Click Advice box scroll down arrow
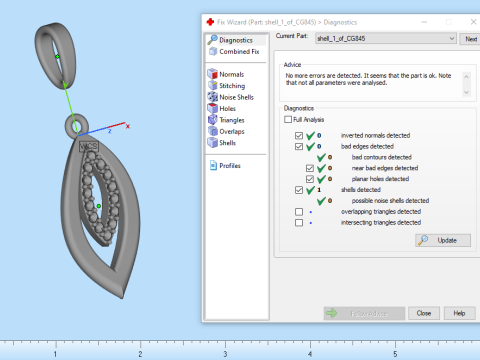The height and width of the screenshot is (360, 480). [x=466, y=92]
